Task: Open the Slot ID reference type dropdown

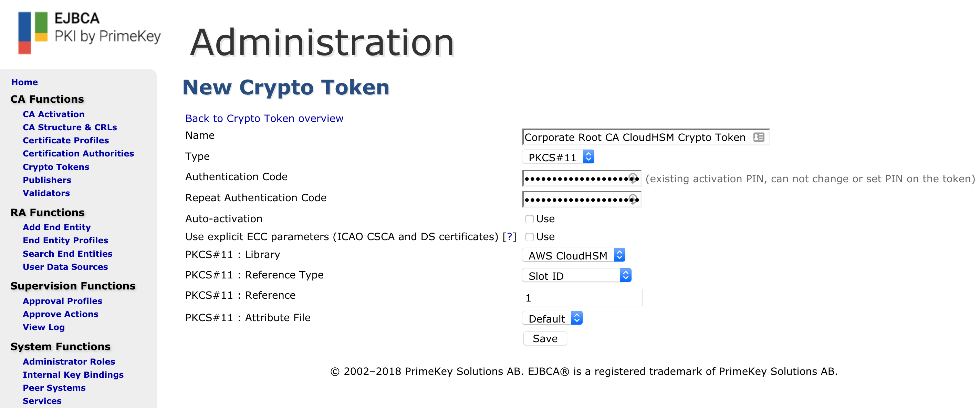Action: pyautogui.click(x=576, y=276)
